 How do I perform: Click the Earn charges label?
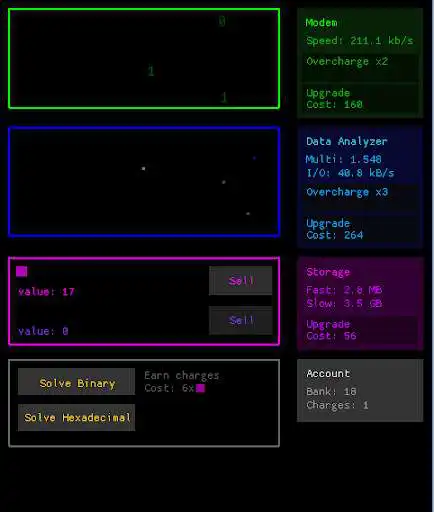[182, 376]
